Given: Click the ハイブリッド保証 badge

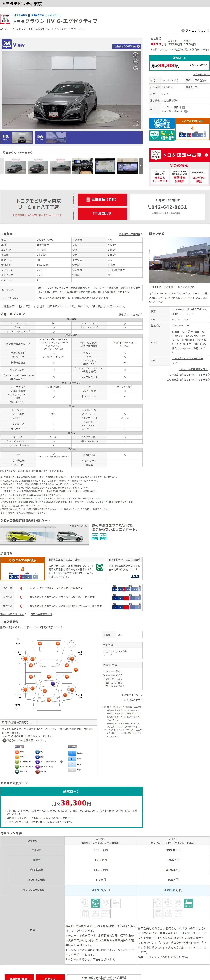Looking at the screenshot, I should [162, 123].
